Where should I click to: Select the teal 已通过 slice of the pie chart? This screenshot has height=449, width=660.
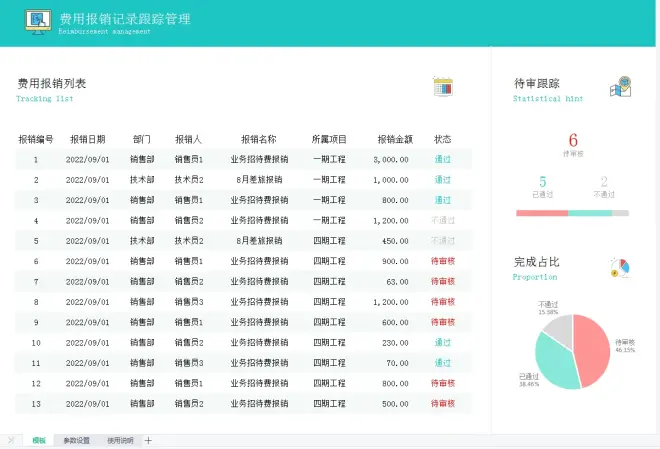tap(554, 362)
